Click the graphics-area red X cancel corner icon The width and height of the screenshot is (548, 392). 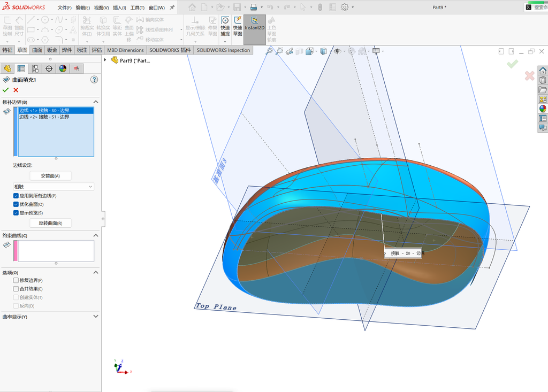point(529,75)
